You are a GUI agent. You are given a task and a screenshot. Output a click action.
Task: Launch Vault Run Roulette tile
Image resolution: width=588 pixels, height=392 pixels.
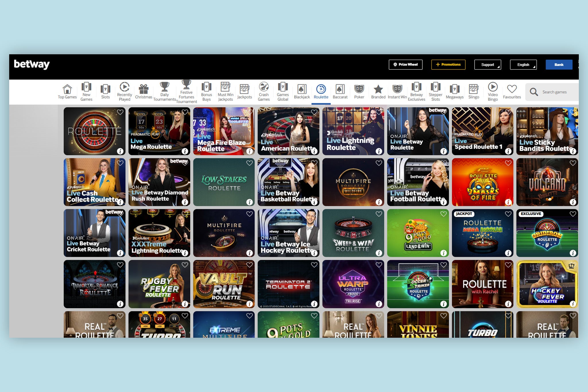[224, 284]
